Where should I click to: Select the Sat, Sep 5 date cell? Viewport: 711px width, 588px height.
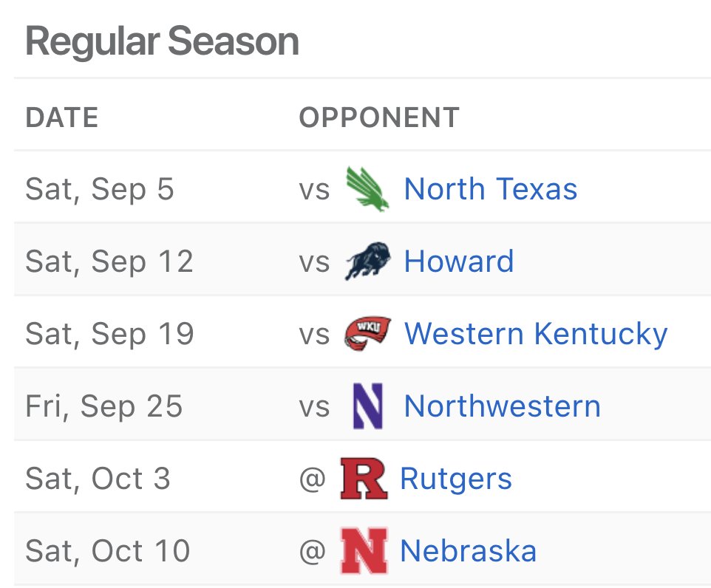coord(100,189)
